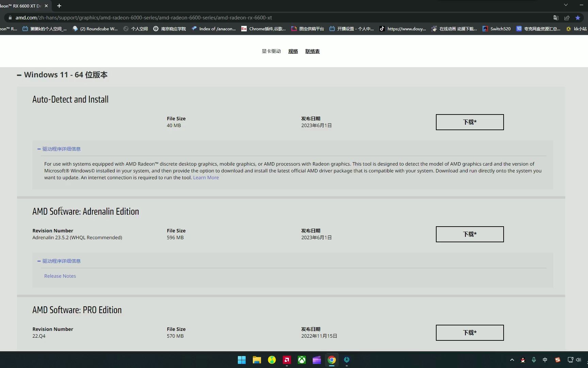
Task: Switch to the 显卡驱动 tab
Action: tap(271, 51)
